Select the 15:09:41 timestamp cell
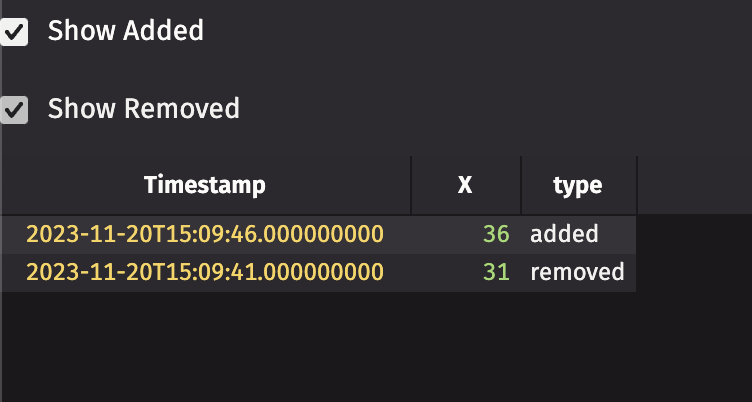 [205, 272]
